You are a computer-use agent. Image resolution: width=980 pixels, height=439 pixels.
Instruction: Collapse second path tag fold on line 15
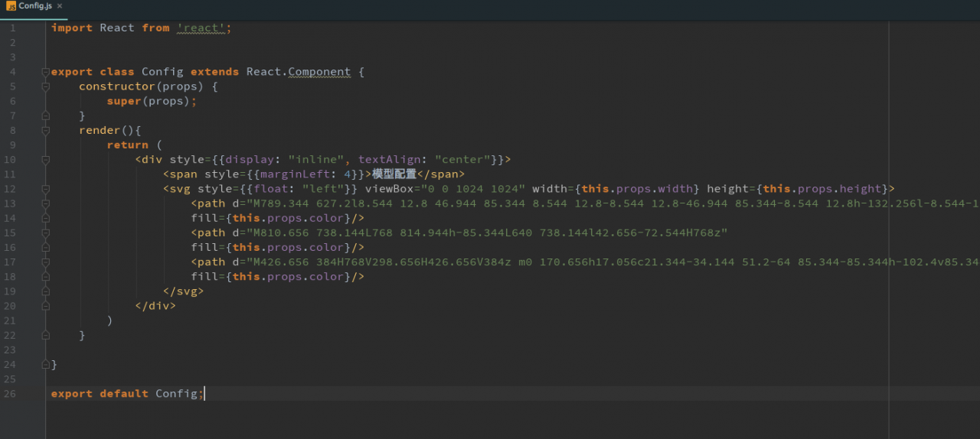(x=45, y=233)
